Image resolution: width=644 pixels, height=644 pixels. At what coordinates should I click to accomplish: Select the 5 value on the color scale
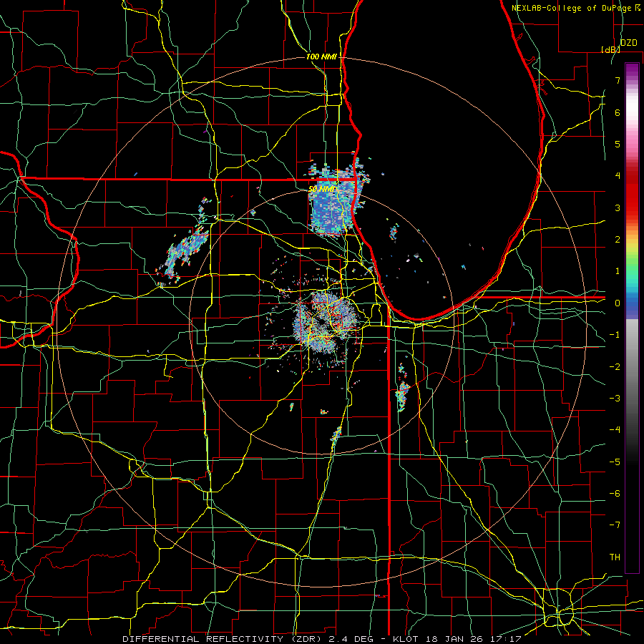(618, 144)
